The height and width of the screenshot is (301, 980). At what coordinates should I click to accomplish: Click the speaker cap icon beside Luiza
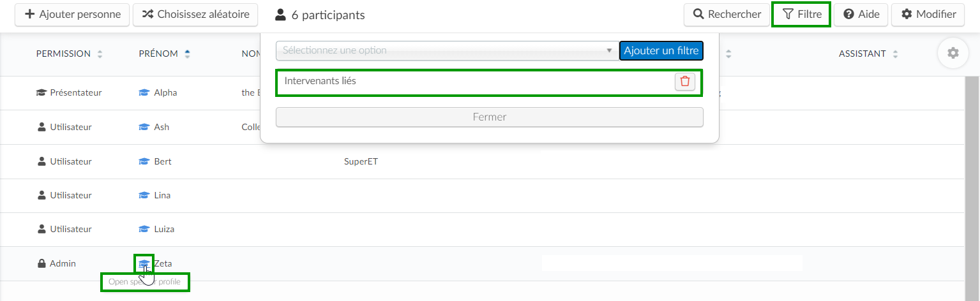point(144,229)
